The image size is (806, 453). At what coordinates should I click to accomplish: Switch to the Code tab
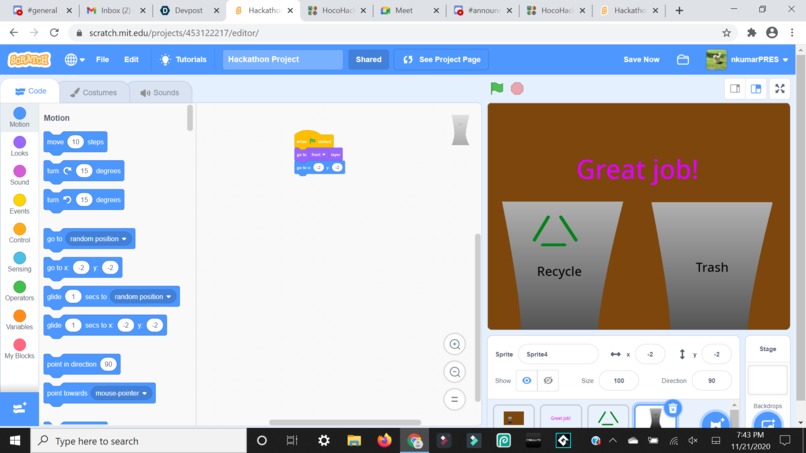30,92
